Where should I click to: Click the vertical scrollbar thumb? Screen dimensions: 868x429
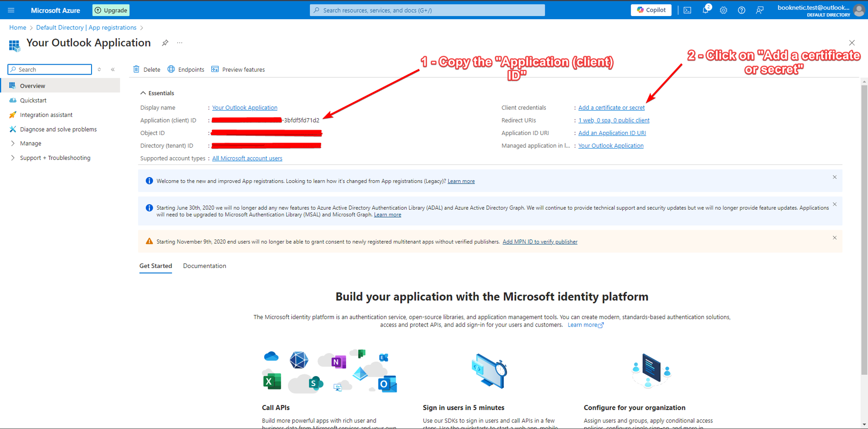(864, 230)
